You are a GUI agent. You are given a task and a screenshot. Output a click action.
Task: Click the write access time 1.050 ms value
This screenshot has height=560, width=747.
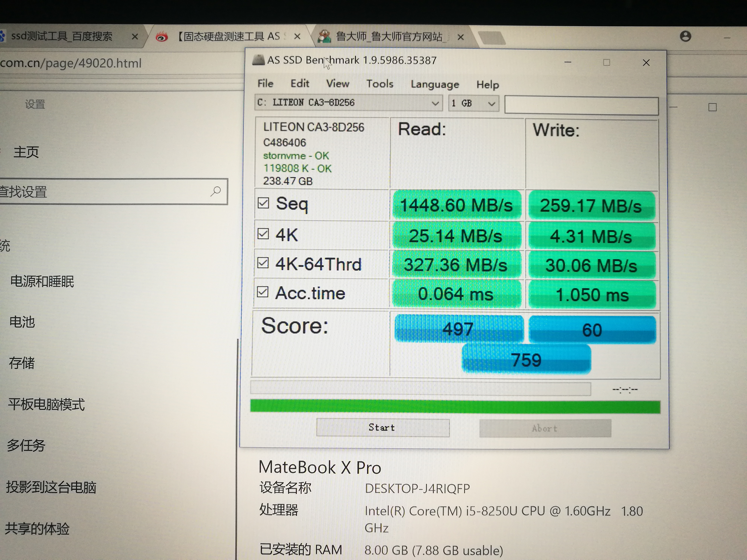tap(592, 295)
